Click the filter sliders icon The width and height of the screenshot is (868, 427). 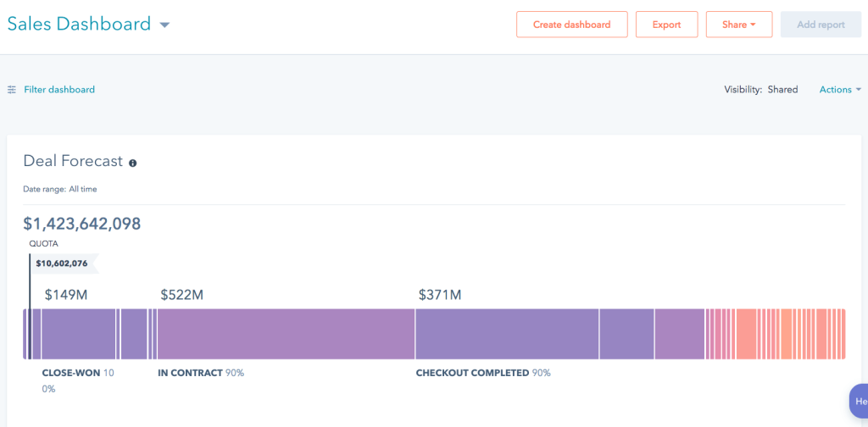[12, 90]
